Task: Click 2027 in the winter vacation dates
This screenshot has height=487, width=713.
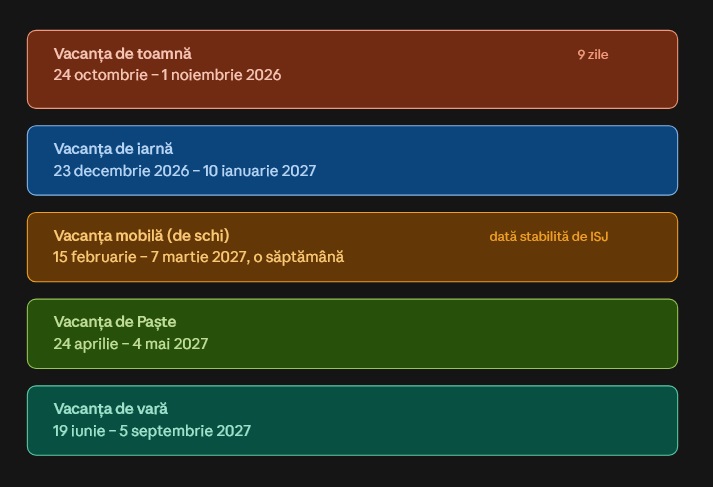Action: 298,171
